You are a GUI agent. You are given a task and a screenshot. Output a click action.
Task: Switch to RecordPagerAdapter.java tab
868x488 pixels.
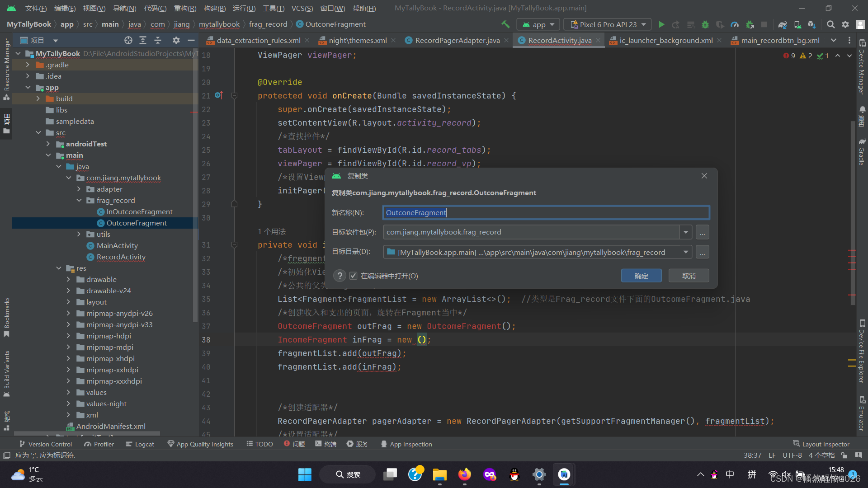pyautogui.click(x=457, y=40)
